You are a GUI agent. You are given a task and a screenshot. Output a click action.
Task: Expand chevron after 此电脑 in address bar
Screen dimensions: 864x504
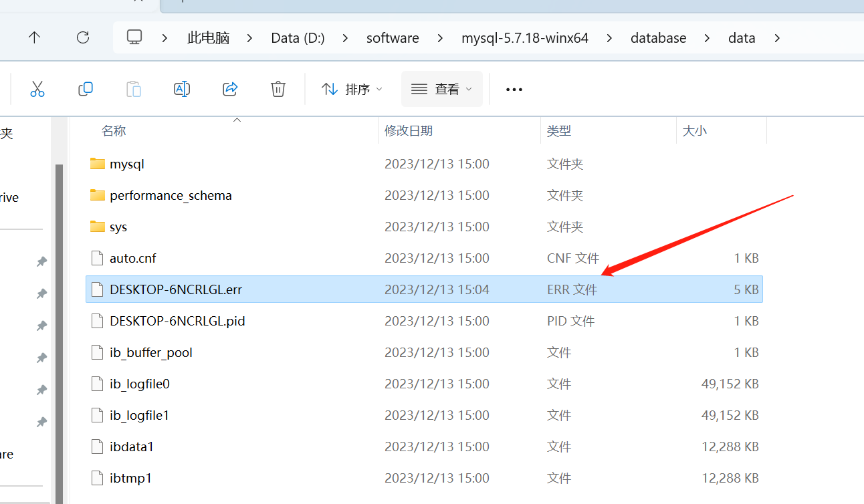click(249, 38)
